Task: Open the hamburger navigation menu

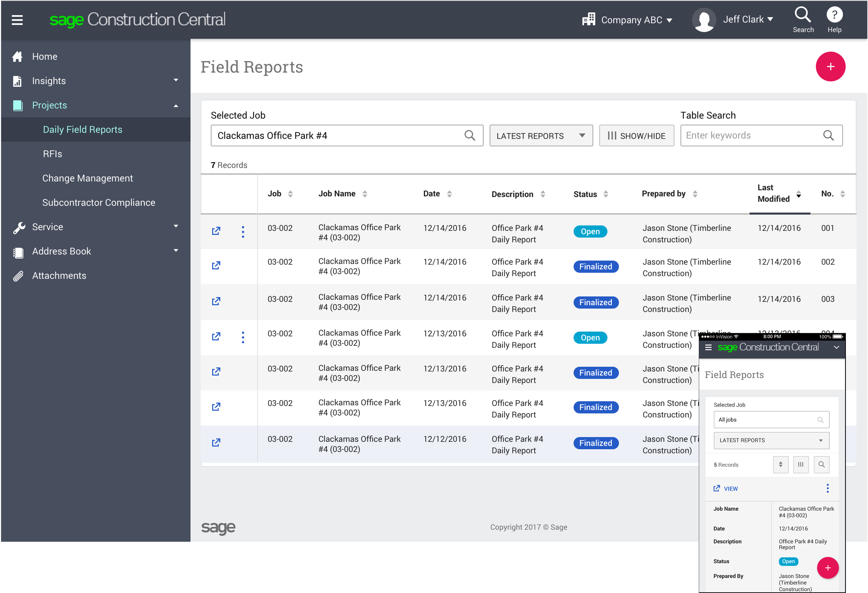Action: point(17,20)
